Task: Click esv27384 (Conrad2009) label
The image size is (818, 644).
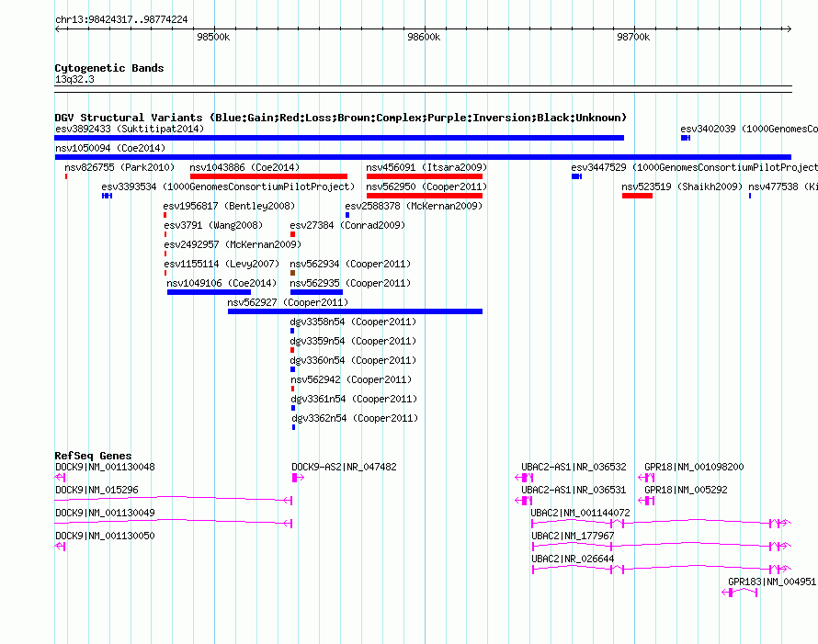Action: point(347,225)
